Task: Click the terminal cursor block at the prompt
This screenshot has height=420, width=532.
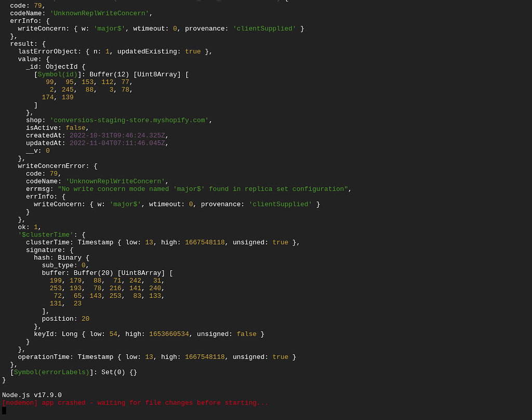Action: click(4, 411)
